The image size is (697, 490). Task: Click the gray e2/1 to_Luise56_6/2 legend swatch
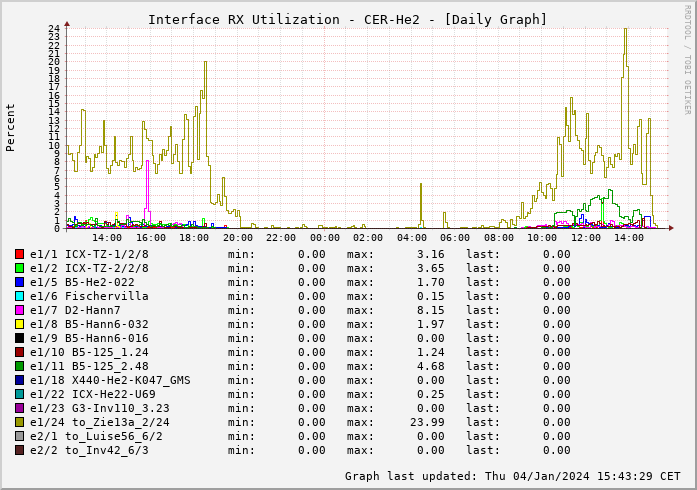click(20, 436)
